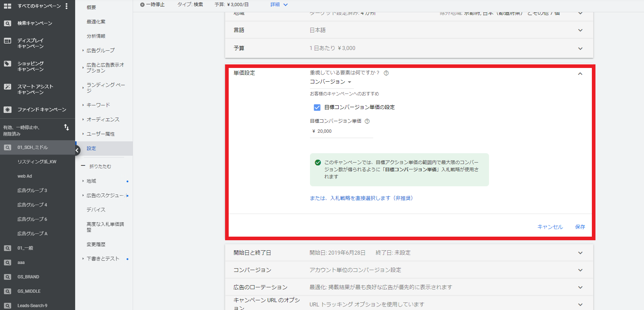Screen dimensions: 644x310
Task: Open the 分析情報 page
Action: pyautogui.click(x=96, y=36)
